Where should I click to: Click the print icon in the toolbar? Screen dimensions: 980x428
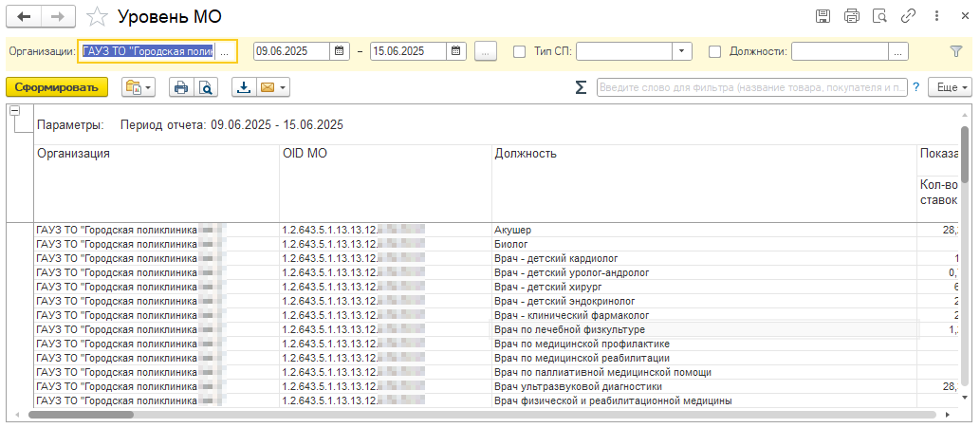180,87
